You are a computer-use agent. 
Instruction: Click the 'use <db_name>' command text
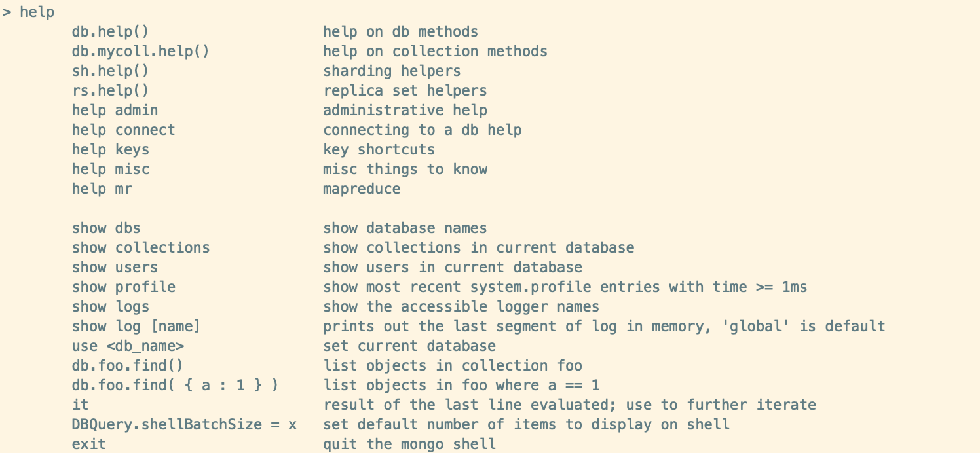[128, 346]
